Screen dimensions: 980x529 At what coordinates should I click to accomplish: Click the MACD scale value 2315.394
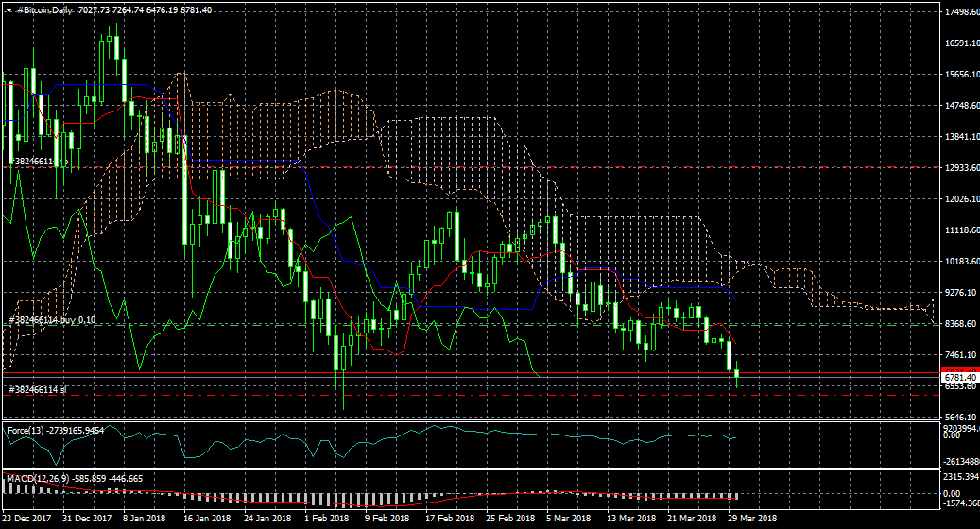coord(961,478)
